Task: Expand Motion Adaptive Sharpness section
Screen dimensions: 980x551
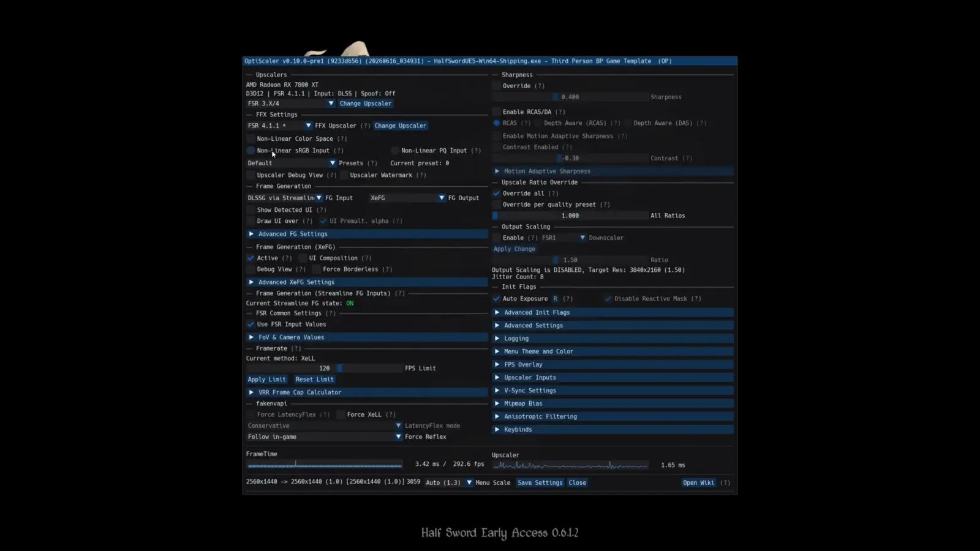Action: click(612, 171)
